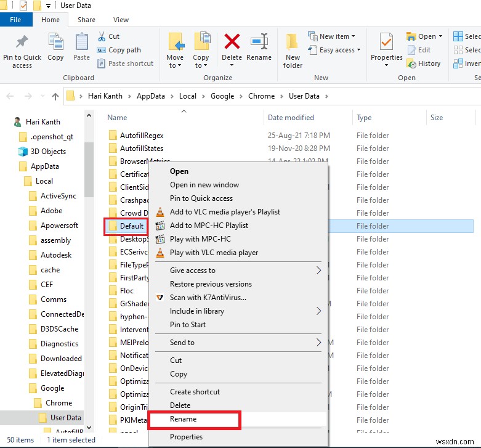
Task: Expand the Include in library submenu
Action: [x=319, y=311]
